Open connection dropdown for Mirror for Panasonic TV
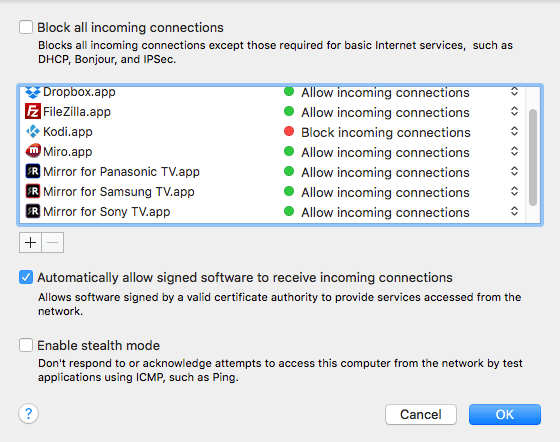560x442 pixels. (x=514, y=171)
